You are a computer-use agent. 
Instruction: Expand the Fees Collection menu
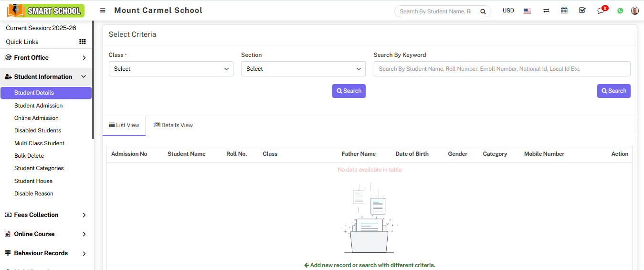[x=45, y=215]
